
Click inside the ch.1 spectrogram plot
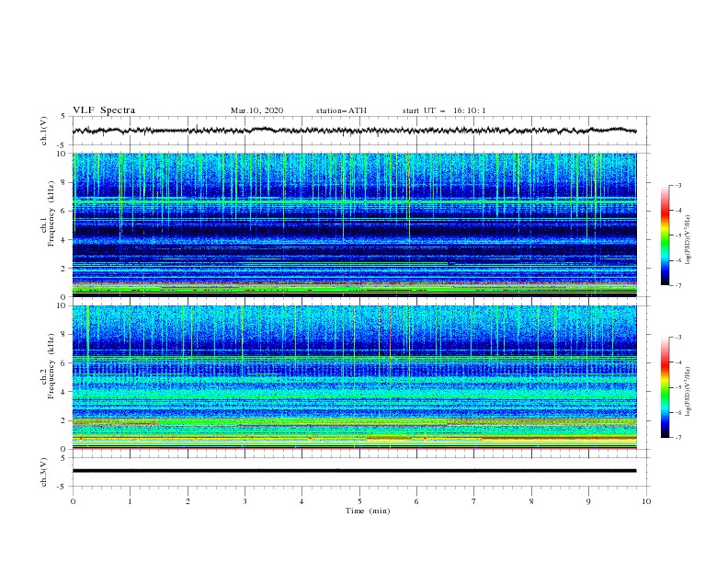[354, 224]
